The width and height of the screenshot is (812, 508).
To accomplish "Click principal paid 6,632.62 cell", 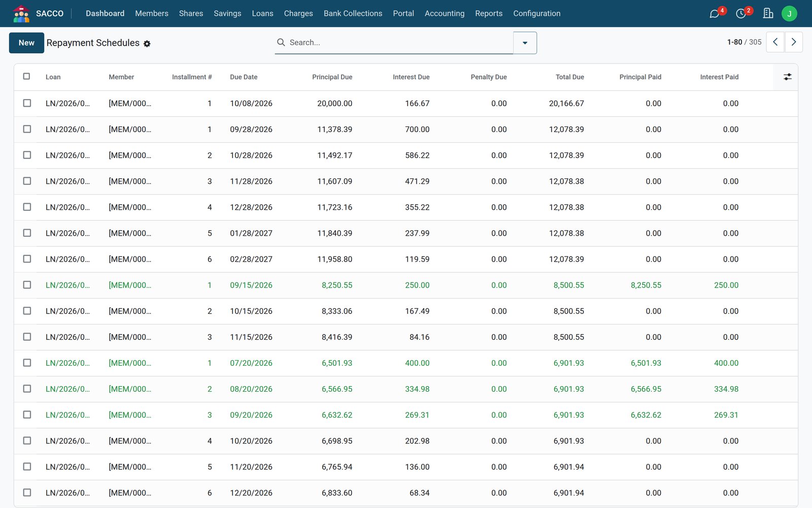I will click(x=646, y=415).
